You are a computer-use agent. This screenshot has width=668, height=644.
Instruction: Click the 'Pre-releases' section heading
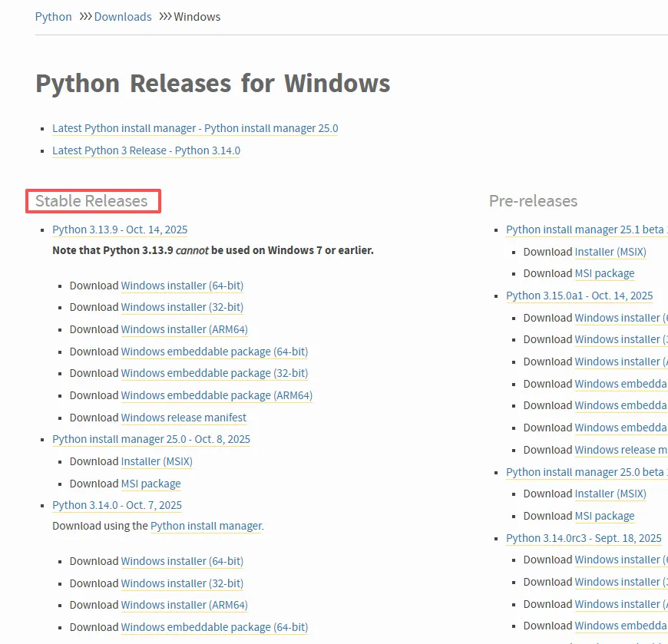click(x=533, y=201)
